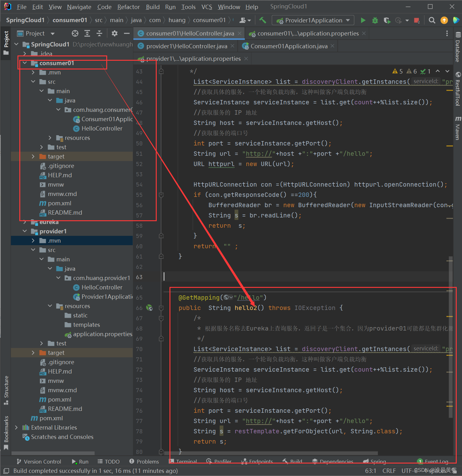The image size is (462, 476).
Task: Close the consumer01\HelloController.java tab
Action: [239, 33]
